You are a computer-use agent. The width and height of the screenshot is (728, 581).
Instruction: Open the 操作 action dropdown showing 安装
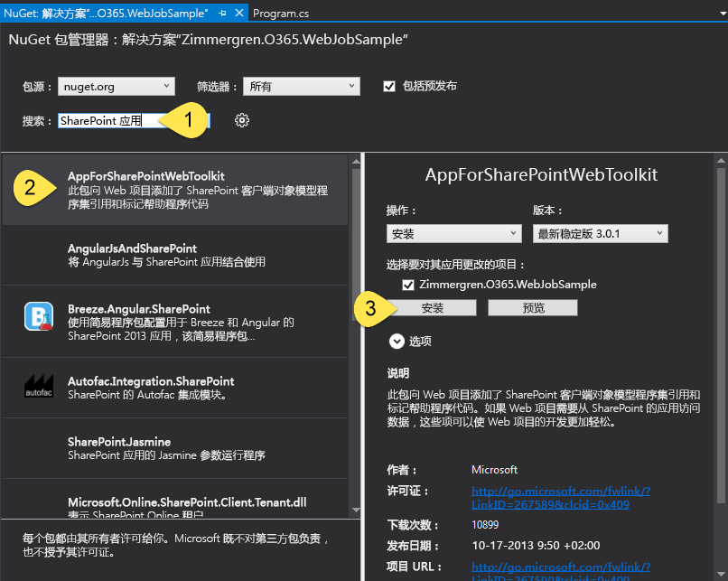click(x=453, y=233)
